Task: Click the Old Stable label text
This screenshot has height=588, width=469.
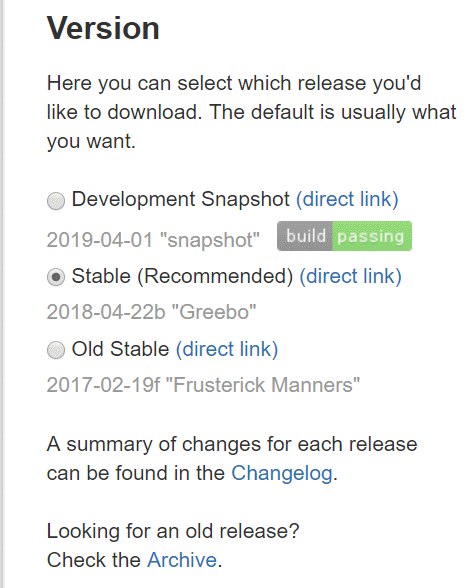Action: pyautogui.click(x=120, y=350)
